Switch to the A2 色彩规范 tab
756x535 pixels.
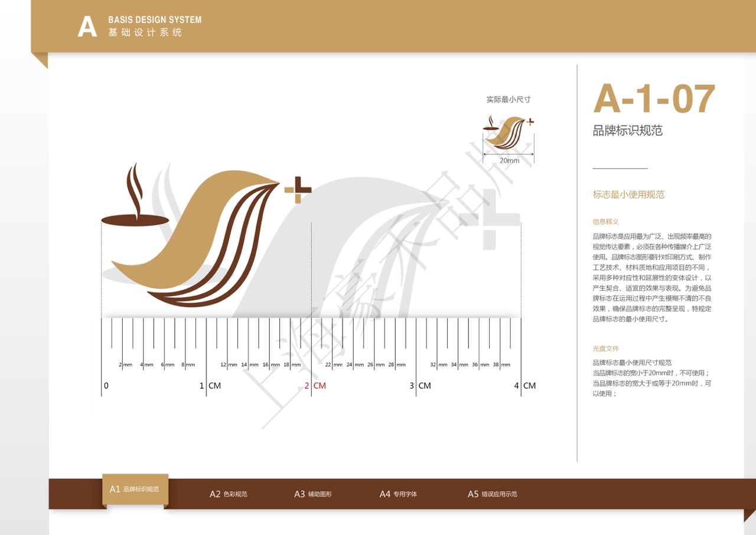tap(229, 494)
